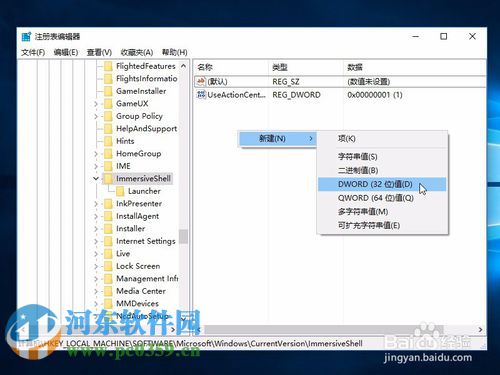Click the 名称 column header
500x375 pixels.
231,67
